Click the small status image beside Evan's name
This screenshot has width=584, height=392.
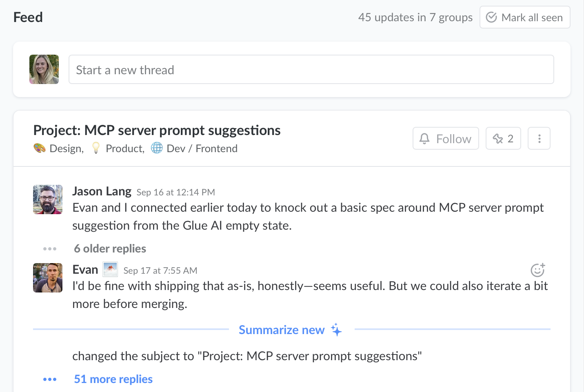click(110, 270)
